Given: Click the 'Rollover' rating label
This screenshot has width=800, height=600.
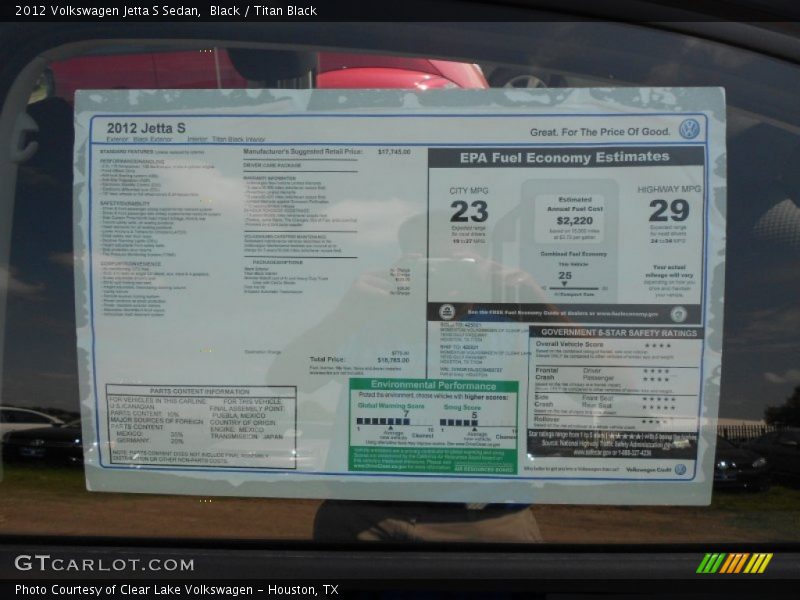Looking at the screenshot, I should (x=546, y=419).
